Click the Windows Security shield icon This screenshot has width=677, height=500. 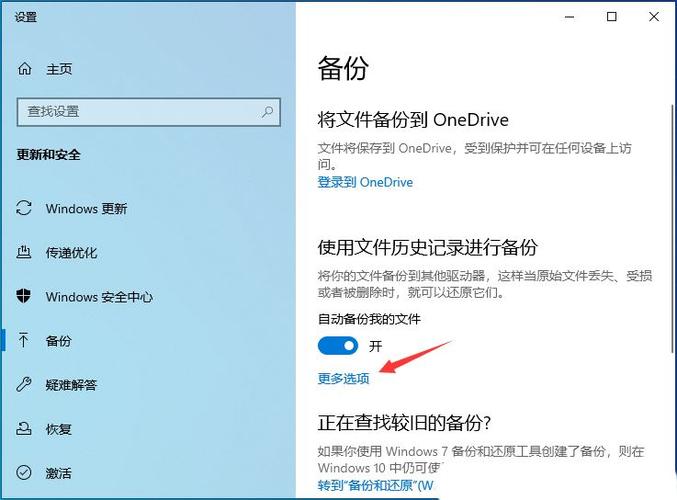(x=24, y=296)
